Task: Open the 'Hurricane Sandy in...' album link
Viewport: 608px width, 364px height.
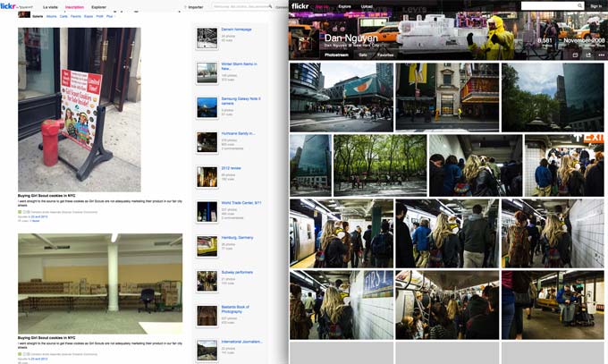Action: click(x=238, y=133)
